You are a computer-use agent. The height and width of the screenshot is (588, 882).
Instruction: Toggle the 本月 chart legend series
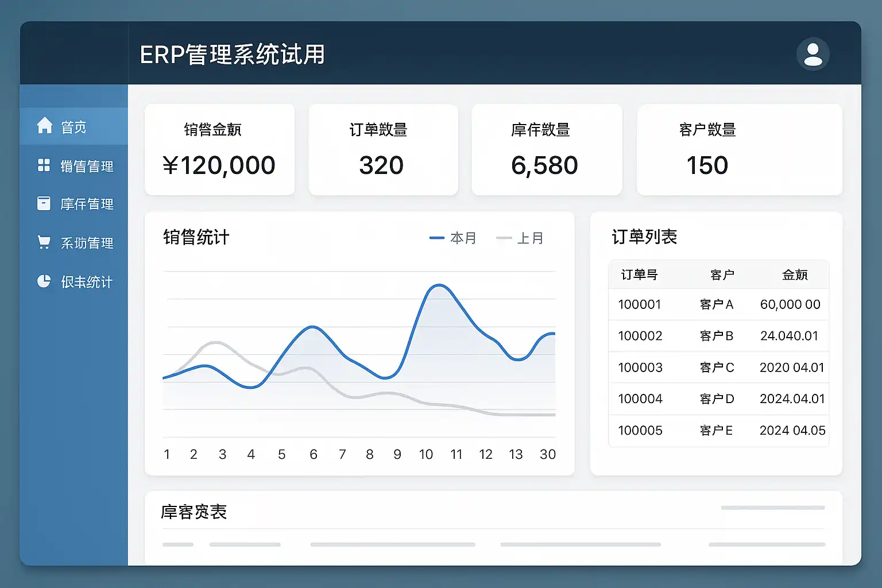tap(453, 238)
